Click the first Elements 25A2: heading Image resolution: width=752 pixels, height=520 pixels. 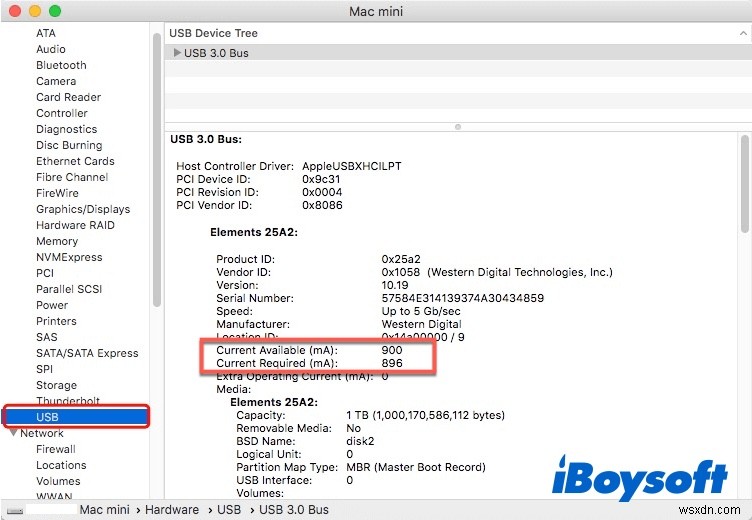click(254, 232)
